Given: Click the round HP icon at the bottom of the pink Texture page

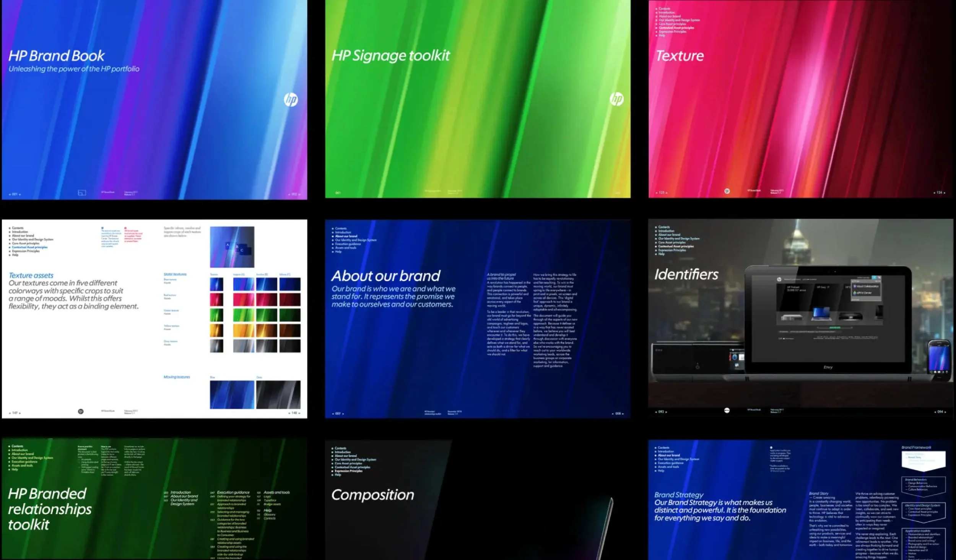Looking at the screenshot, I should (727, 191).
